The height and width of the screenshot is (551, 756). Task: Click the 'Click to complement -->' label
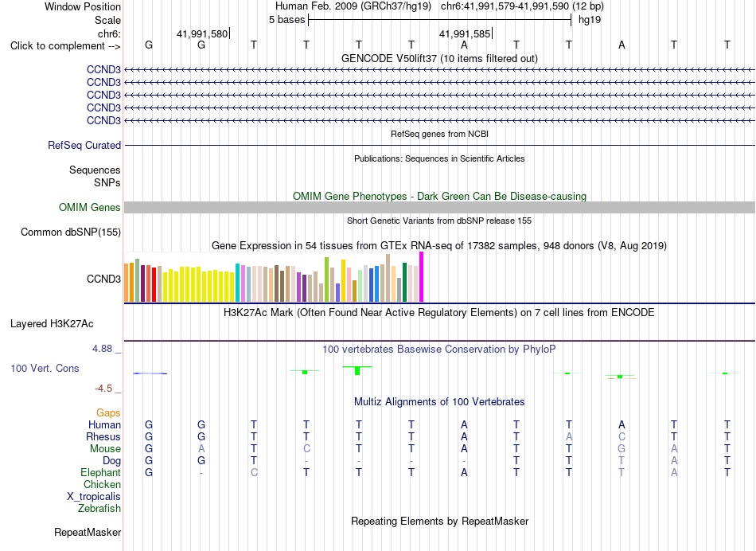tap(65, 46)
